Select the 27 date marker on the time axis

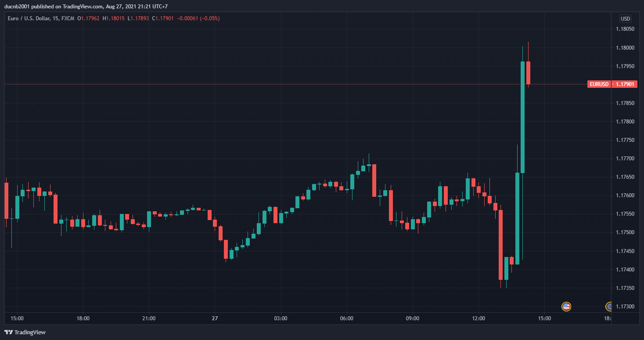215,318
